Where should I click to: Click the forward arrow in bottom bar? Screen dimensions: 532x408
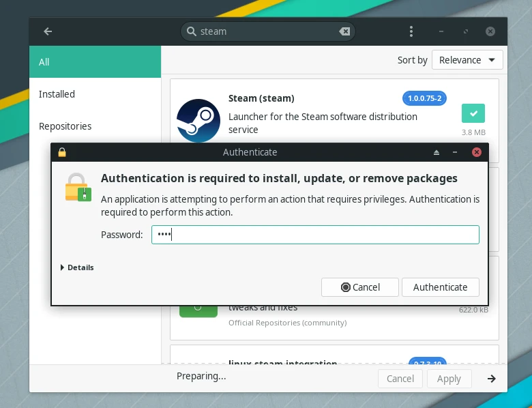(x=491, y=379)
